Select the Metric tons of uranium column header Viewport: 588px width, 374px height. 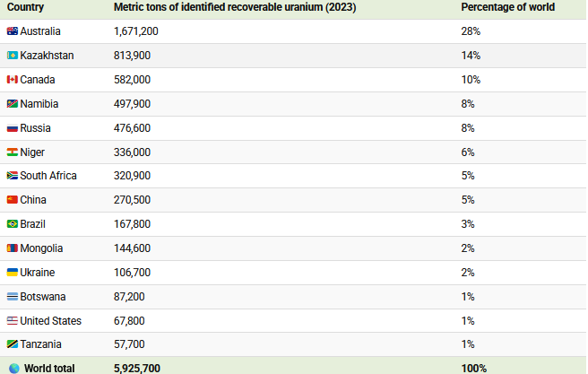[x=235, y=7]
